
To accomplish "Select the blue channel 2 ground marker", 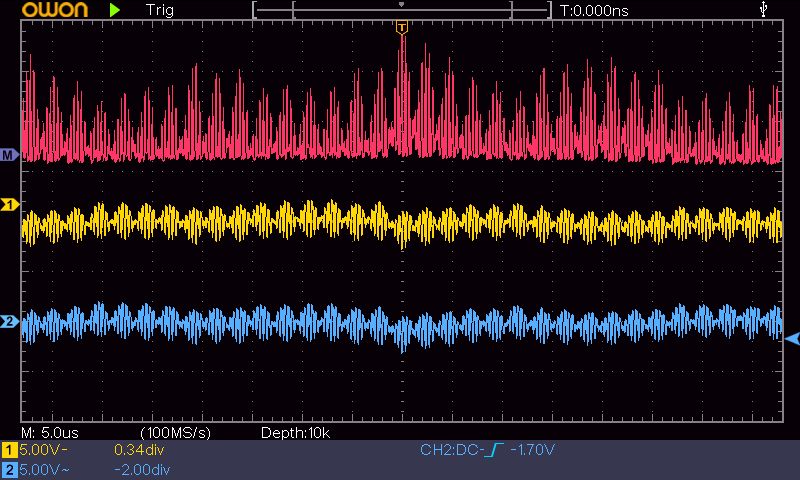I will coord(9,322).
